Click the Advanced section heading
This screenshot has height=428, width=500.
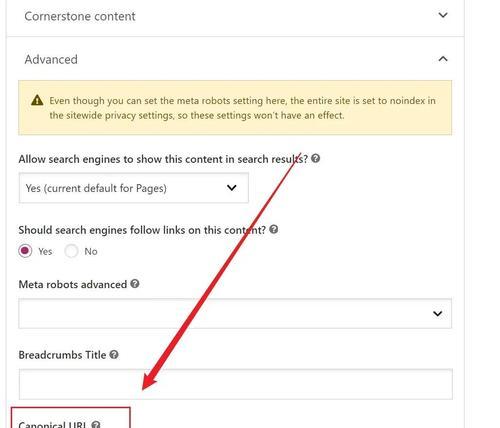click(x=51, y=59)
